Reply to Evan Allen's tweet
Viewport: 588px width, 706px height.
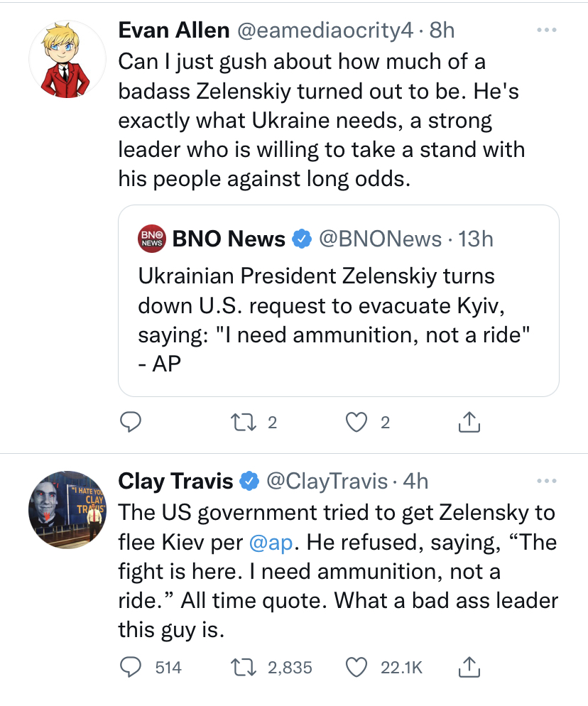click(129, 423)
